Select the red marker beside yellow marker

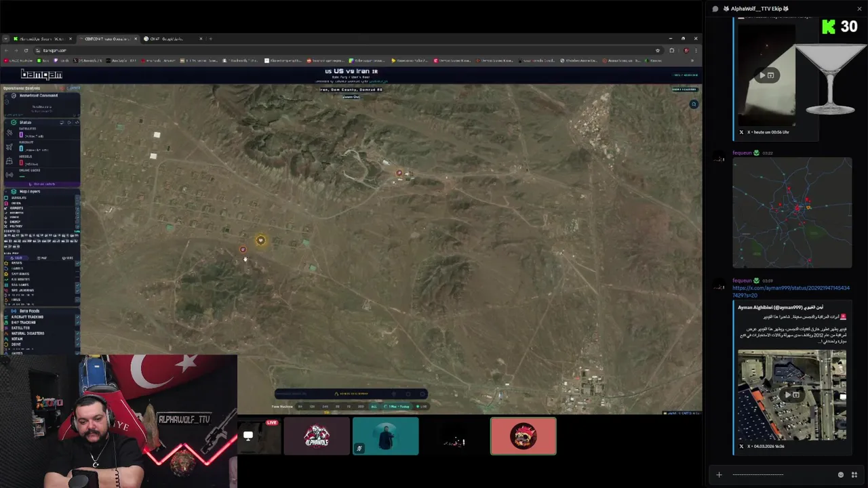(x=243, y=249)
